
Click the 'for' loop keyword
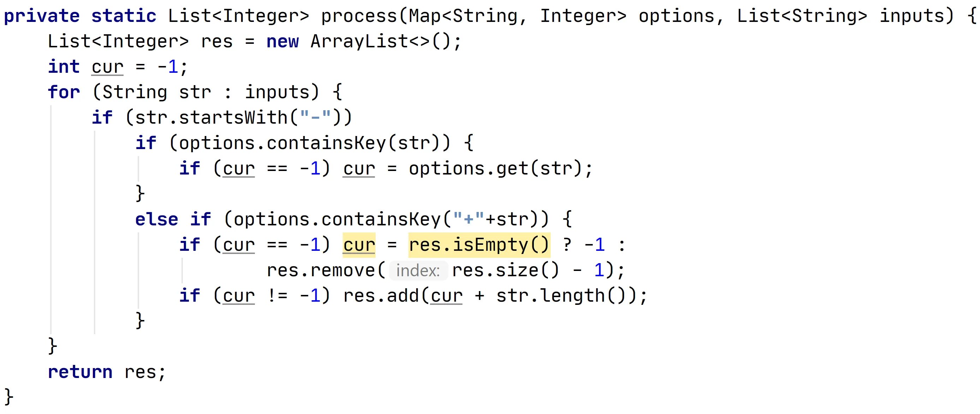pos(64,92)
